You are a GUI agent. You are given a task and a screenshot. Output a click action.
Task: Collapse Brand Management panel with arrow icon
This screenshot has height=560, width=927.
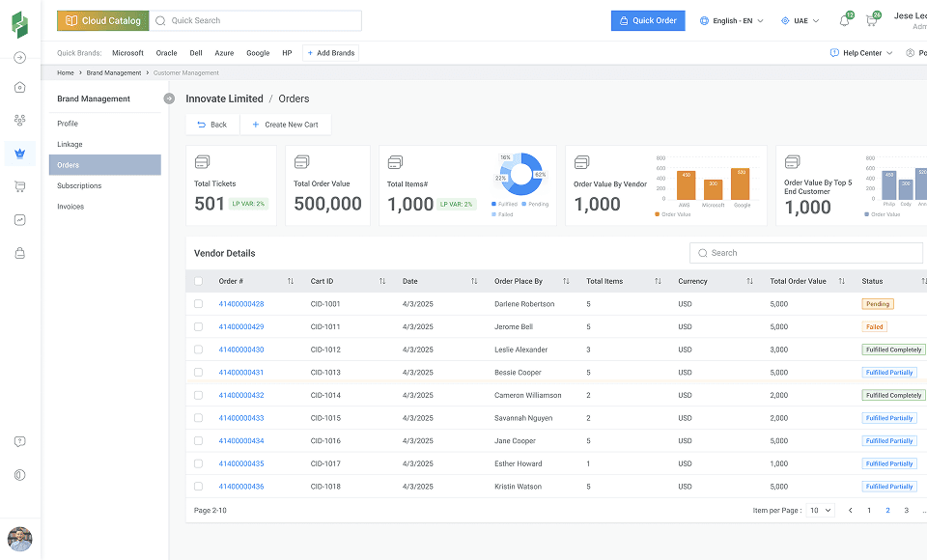coord(169,98)
